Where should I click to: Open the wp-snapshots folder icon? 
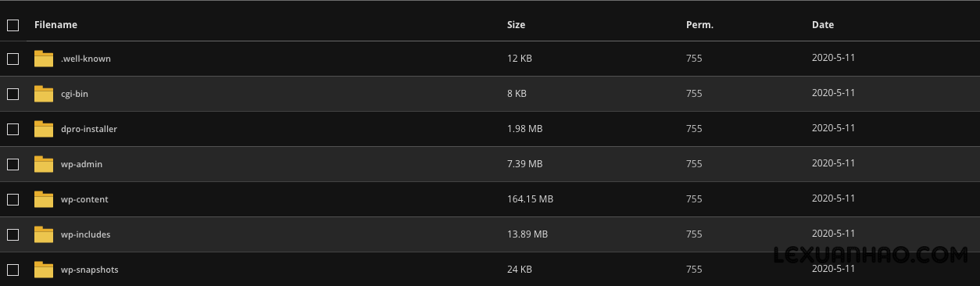[x=44, y=270]
